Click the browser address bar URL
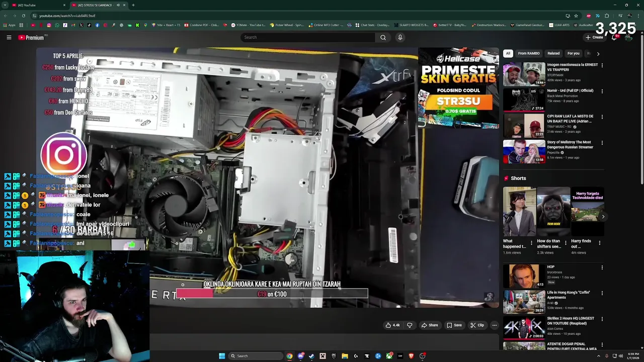Image resolution: width=644 pixels, height=362 pixels. coord(67,16)
